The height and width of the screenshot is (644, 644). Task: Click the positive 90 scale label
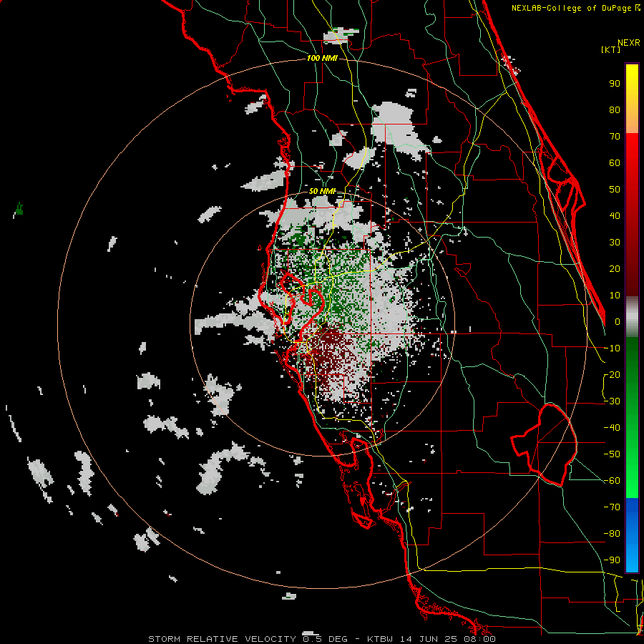(615, 84)
